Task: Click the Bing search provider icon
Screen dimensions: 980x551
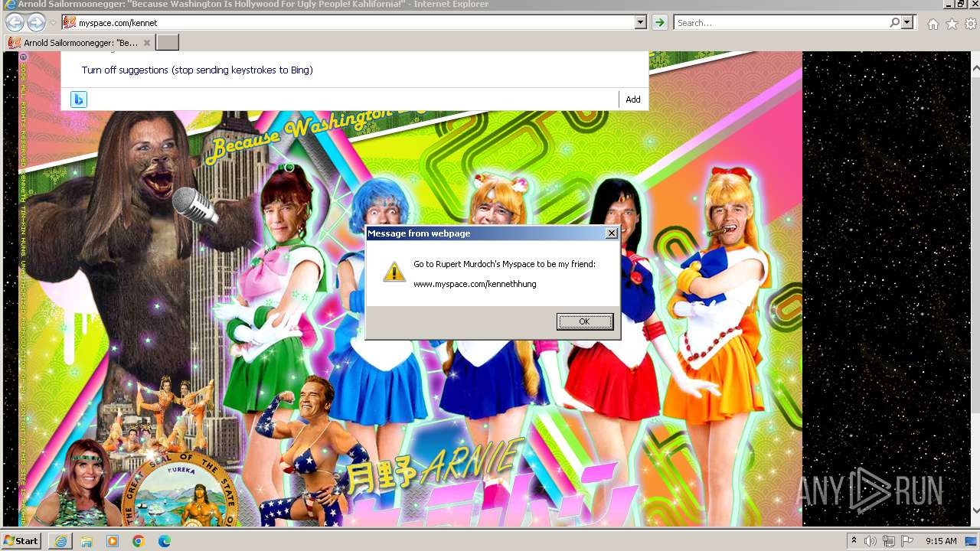Action: pos(79,99)
